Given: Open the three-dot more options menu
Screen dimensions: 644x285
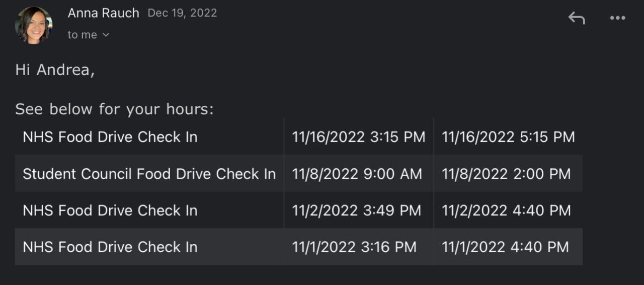Looking at the screenshot, I should point(617,18).
